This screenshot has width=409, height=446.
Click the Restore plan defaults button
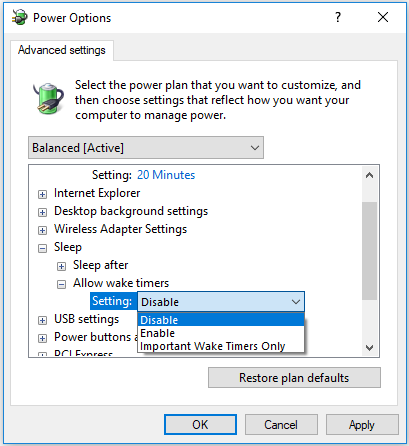(x=294, y=378)
